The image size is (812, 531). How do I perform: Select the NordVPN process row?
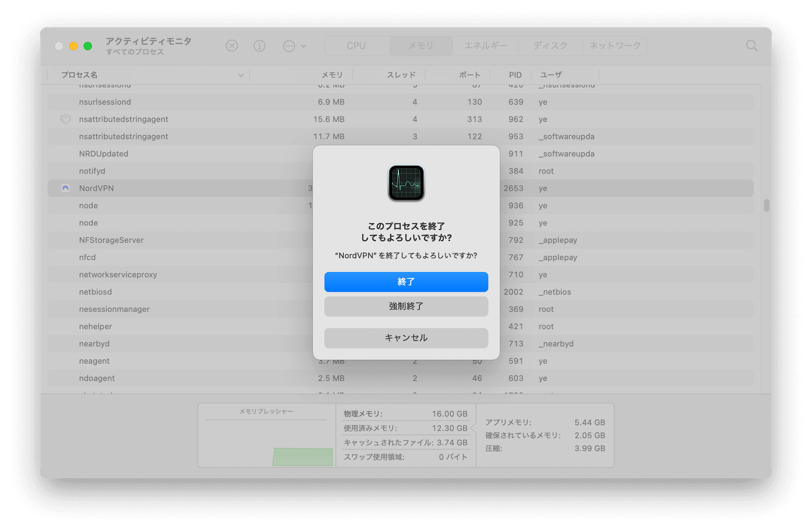point(401,188)
